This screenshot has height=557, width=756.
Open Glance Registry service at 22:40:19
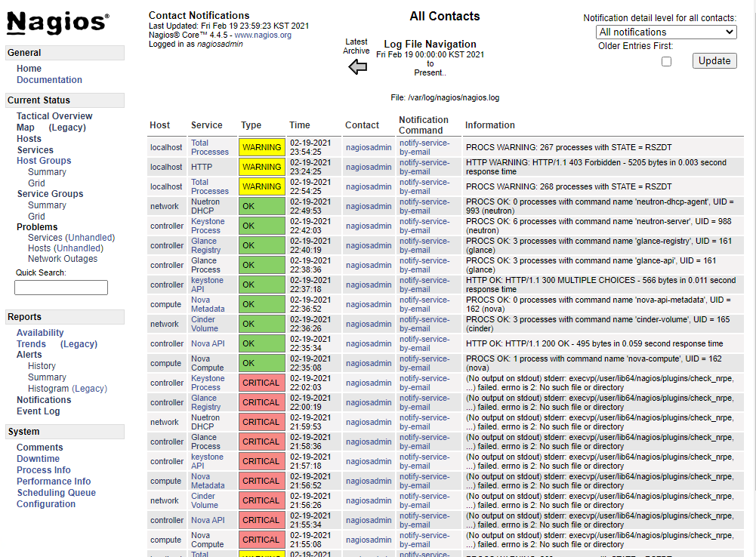pyautogui.click(x=206, y=246)
